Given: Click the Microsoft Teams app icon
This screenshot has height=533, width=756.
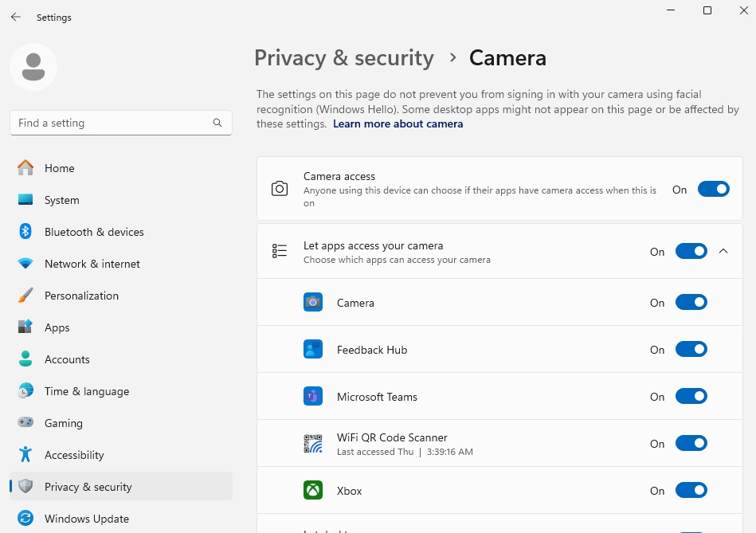Looking at the screenshot, I should coord(313,397).
